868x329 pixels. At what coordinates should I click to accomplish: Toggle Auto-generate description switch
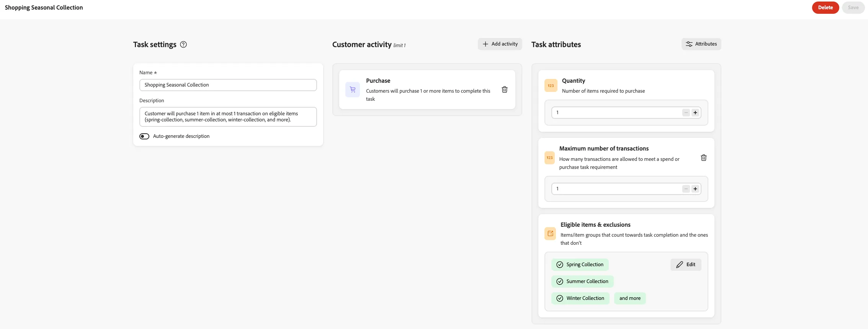[x=144, y=136]
